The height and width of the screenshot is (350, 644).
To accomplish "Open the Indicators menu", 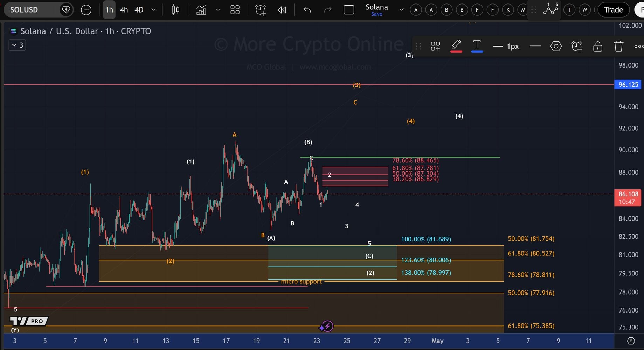I will pyautogui.click(x=201, y=10).
